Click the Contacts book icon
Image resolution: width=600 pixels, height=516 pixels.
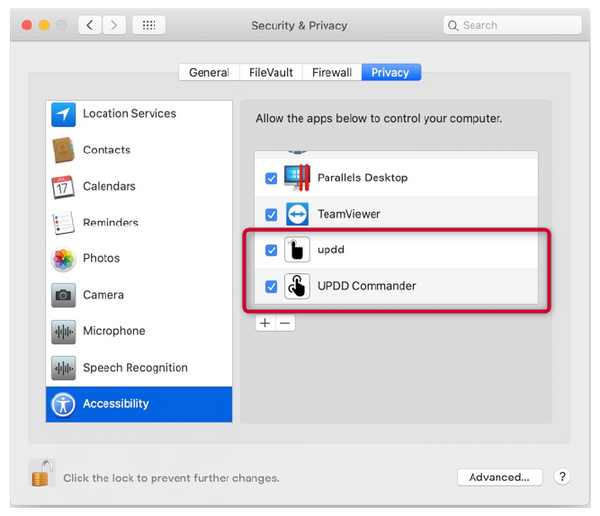pyautogui.click(x=64, y=150)
